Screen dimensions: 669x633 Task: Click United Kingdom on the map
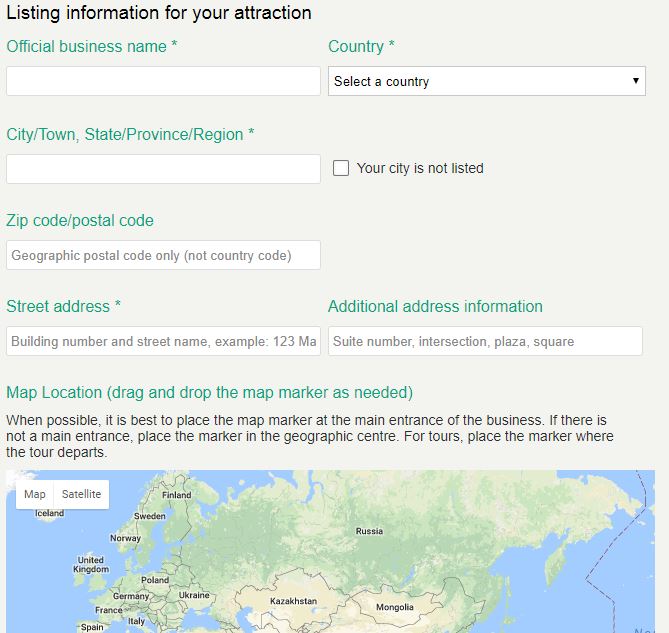click(91, 564)
